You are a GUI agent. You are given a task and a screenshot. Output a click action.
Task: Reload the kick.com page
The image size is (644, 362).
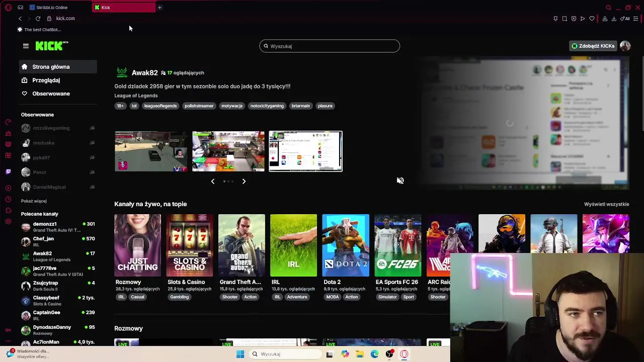pyautogui.click(x=38, y=19)
